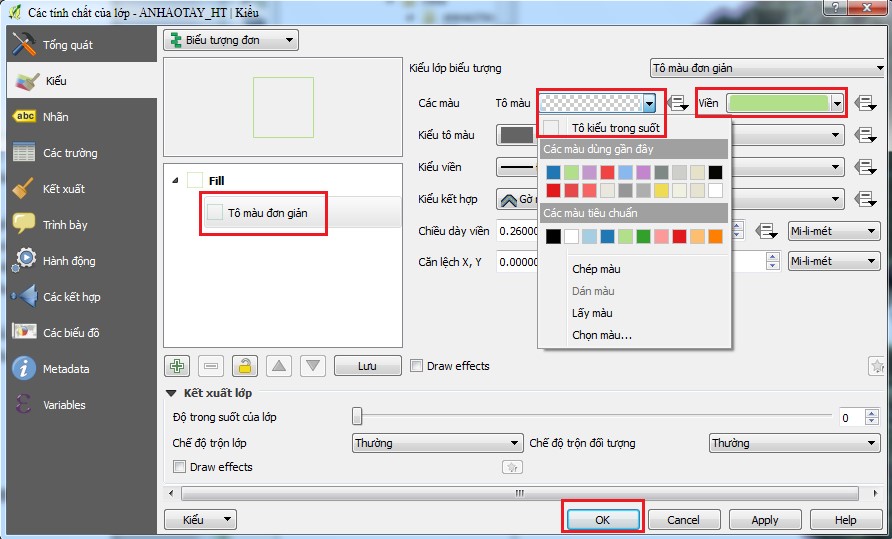Open data-defined override for Kiểu tô màu
This screenshot has width=892, height=539.
coord(865,135)
